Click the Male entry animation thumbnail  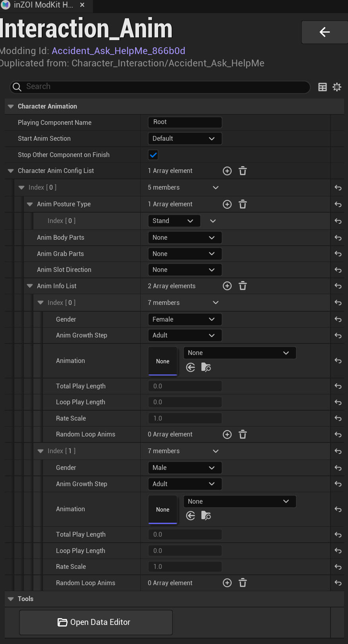pyautogui.click(x=162, y=509)
